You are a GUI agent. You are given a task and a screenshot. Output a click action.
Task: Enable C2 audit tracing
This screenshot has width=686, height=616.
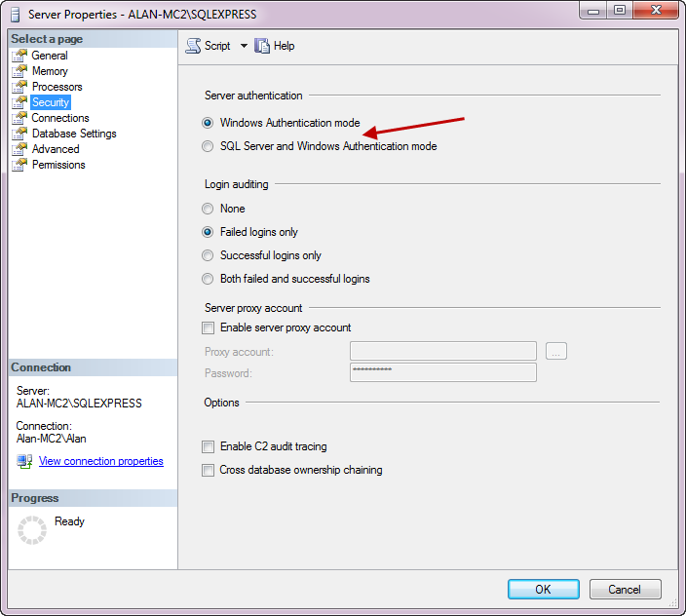click(208, 446)
